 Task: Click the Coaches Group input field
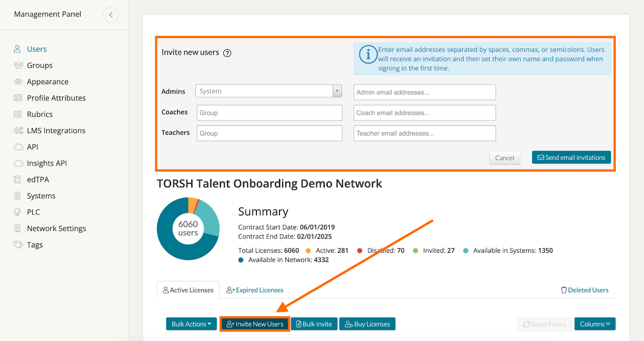(269, 113)
